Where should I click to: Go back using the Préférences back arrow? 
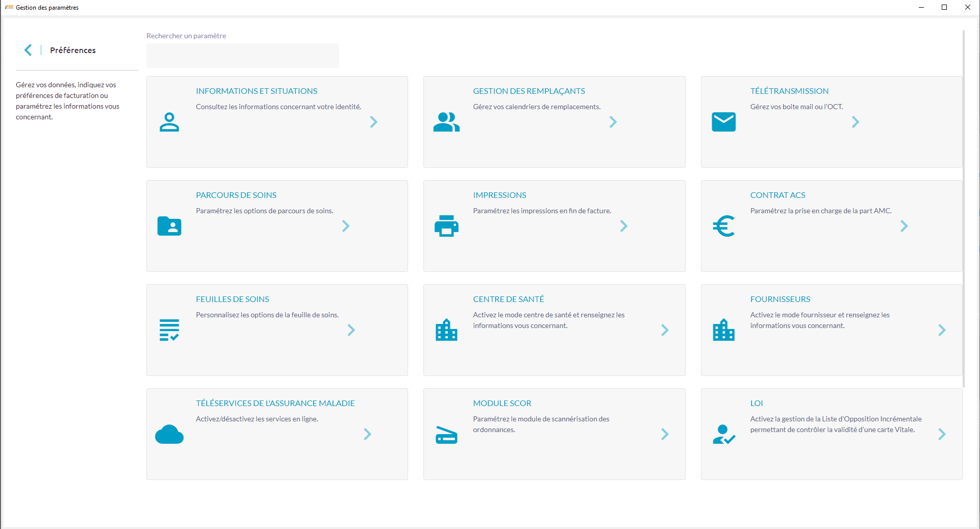pyautogui.click(x=28, y=50)
